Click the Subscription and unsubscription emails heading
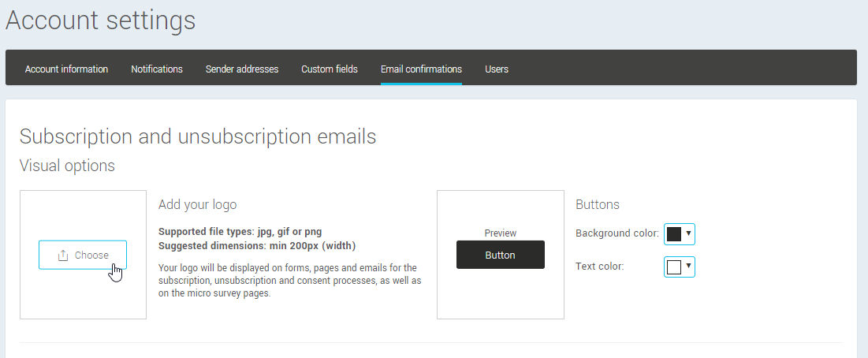 point(198,136)
